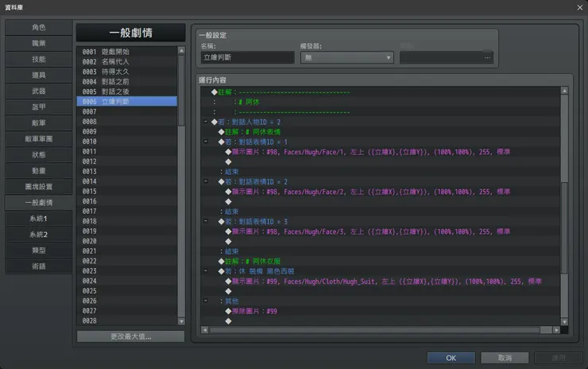588x369 pixels.
Task: Open the 圖塊設置 tab
Action: coord(39,187)
